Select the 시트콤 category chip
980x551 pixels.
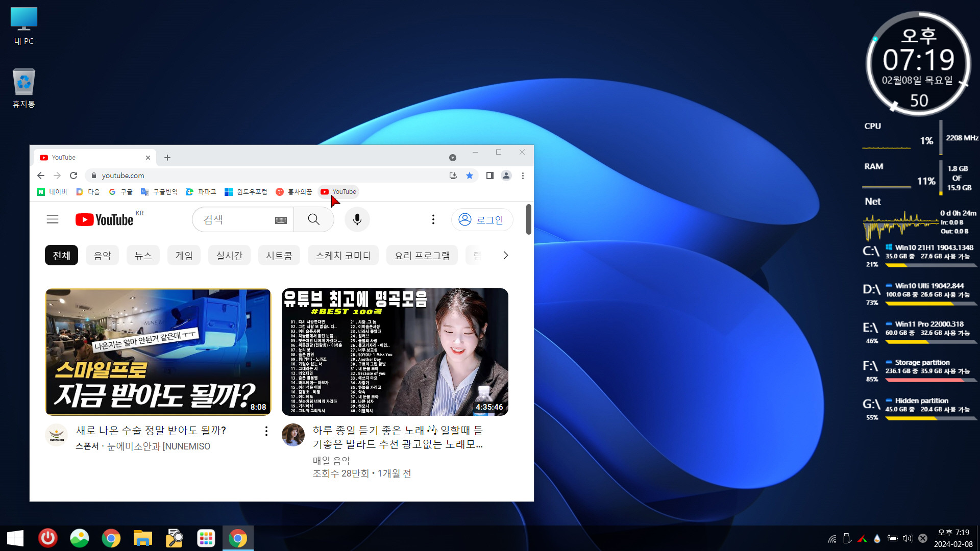(x=279, y=255)
